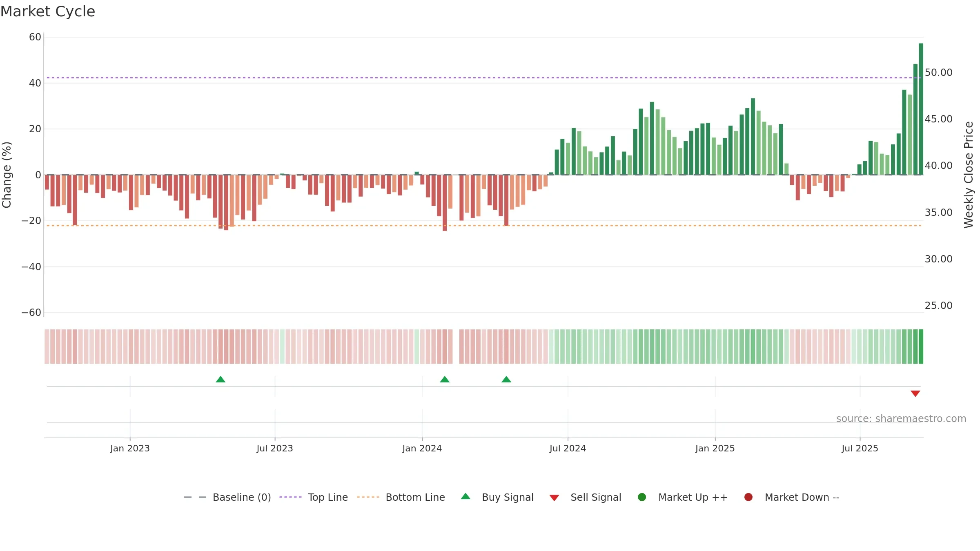Click the Jul 2024 axis tick label
The image size is (980, 551).
tap(568, 449)
